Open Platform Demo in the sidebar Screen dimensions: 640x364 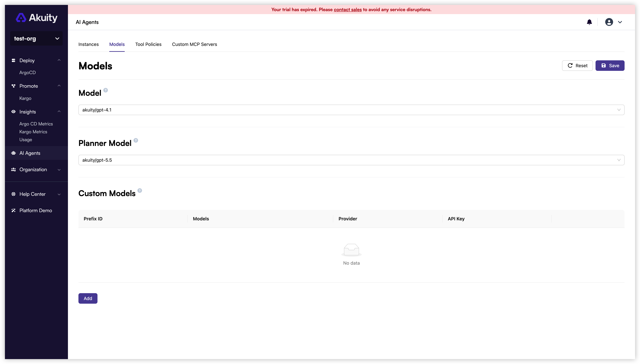tap(36, 211)
